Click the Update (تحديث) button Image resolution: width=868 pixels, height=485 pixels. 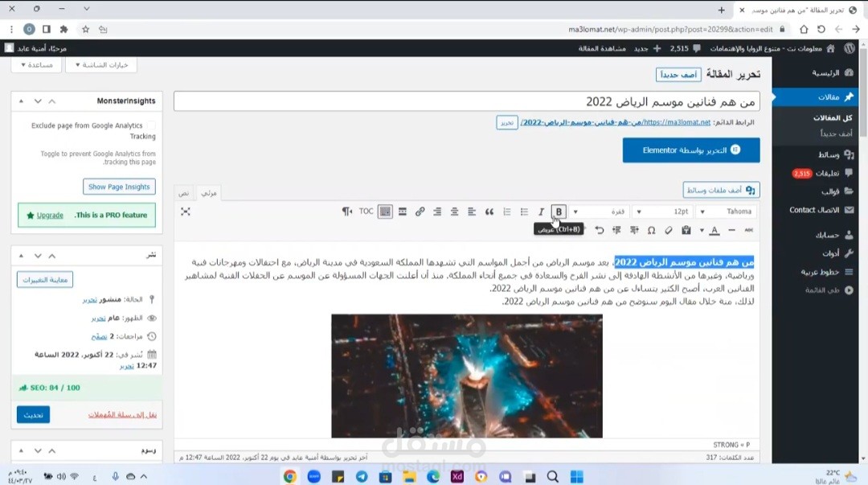tap(33, 414)
